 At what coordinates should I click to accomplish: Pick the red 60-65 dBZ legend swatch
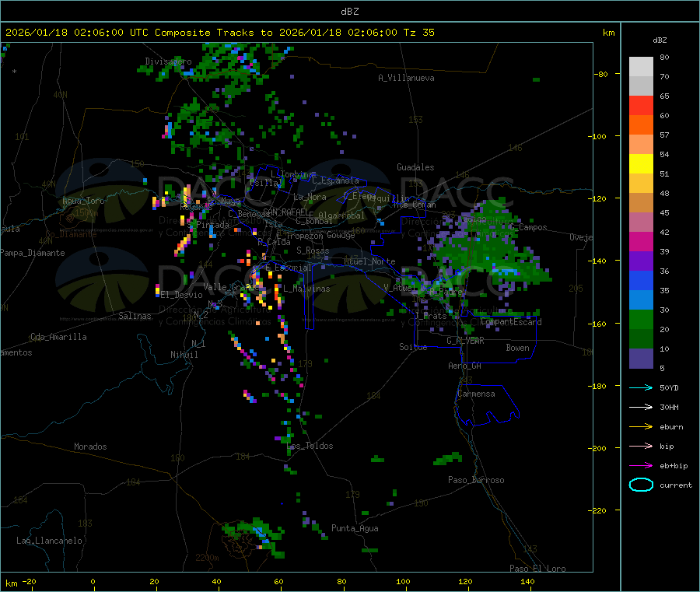pyautogui.click(x=641, y=105)
